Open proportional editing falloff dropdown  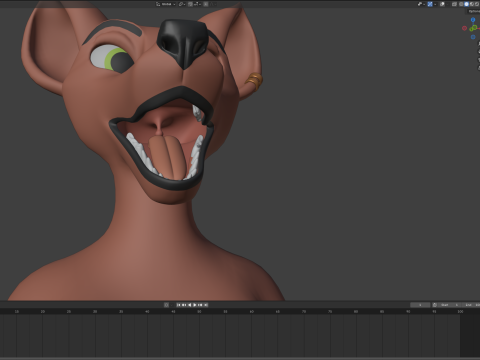[x=213, y=4]
